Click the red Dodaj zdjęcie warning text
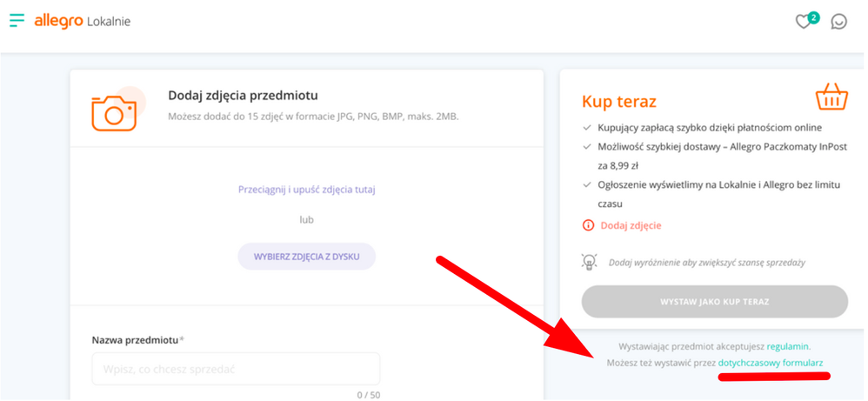The width and height of the screenshot is (868, 401). click(x=630, y=225)
